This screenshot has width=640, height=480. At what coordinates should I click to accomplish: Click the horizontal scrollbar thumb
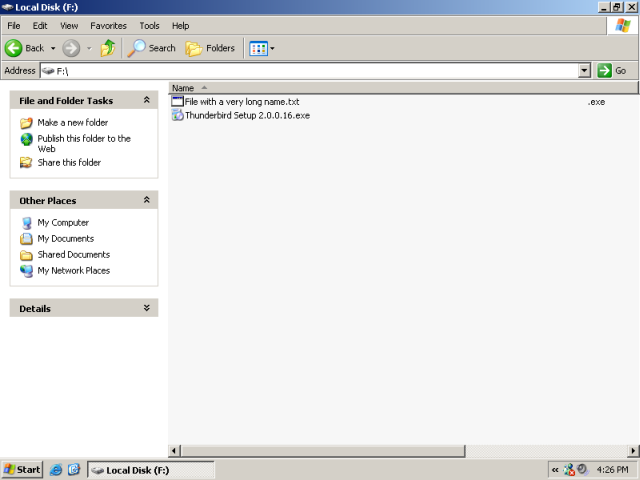[x=322, y=451]
